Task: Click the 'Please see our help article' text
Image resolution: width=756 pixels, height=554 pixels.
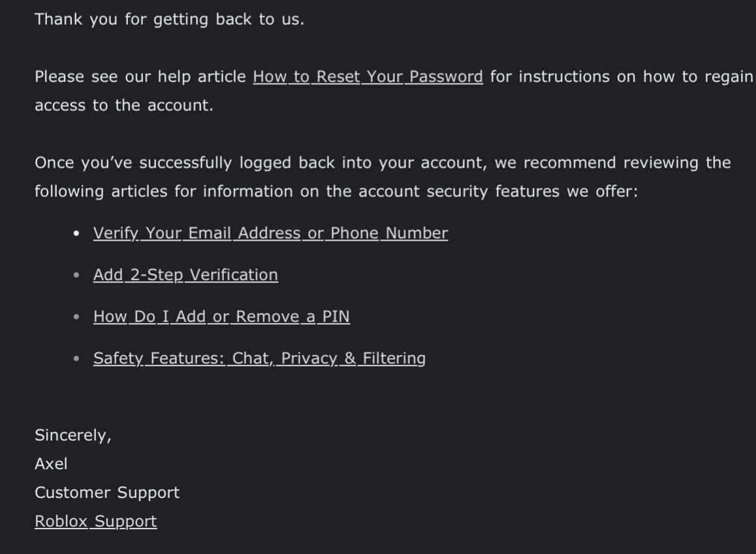Action: click(x=140, y=77)
